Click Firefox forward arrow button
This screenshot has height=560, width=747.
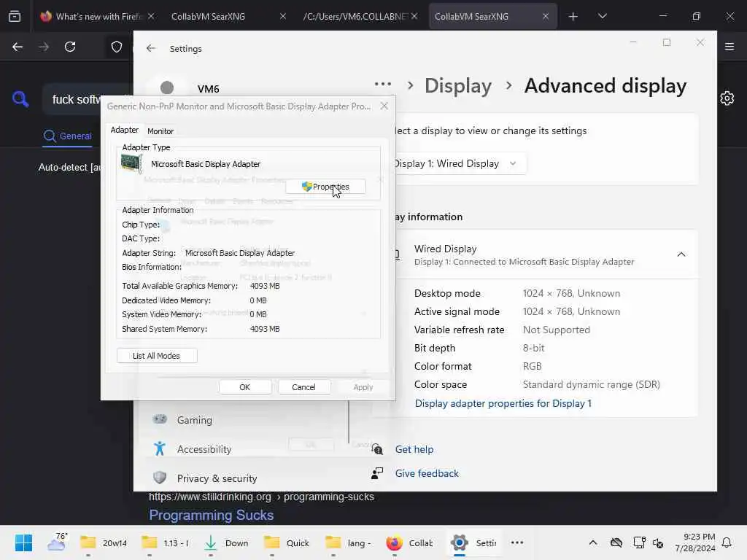(x=44, y=47)
